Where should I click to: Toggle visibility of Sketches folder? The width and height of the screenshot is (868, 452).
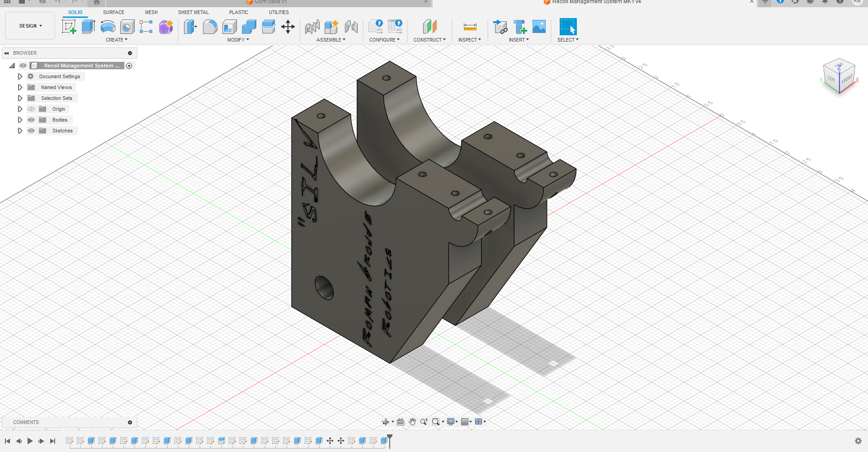[31, 131]
